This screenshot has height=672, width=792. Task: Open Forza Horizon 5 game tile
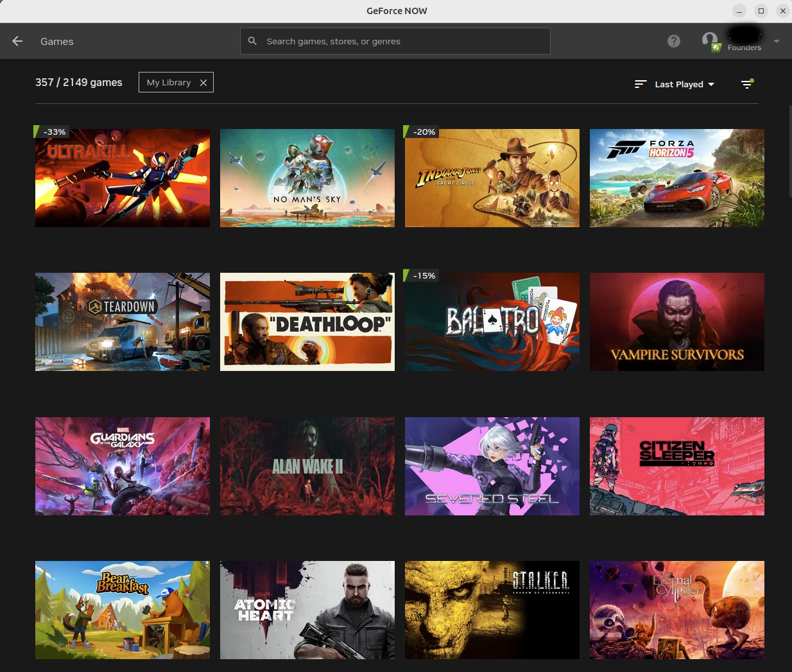point(677,178)
